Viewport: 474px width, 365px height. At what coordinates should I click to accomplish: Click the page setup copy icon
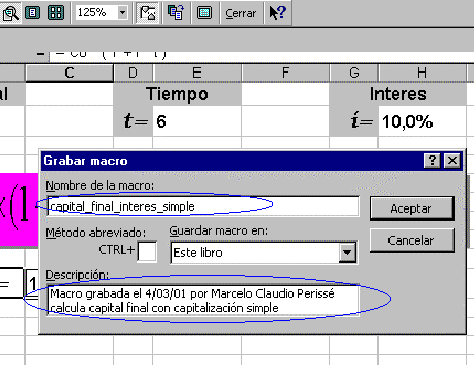(x=176, y=13)
